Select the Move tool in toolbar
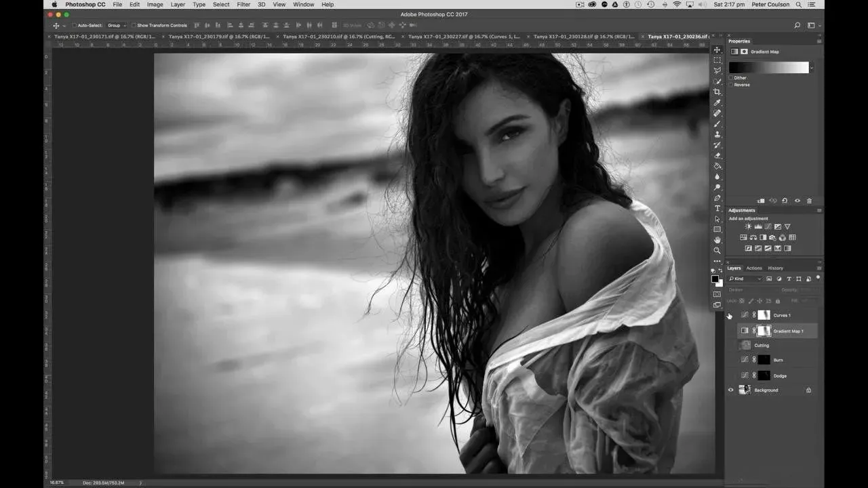This screenshot has width=868, height=488. click(717, 50)
